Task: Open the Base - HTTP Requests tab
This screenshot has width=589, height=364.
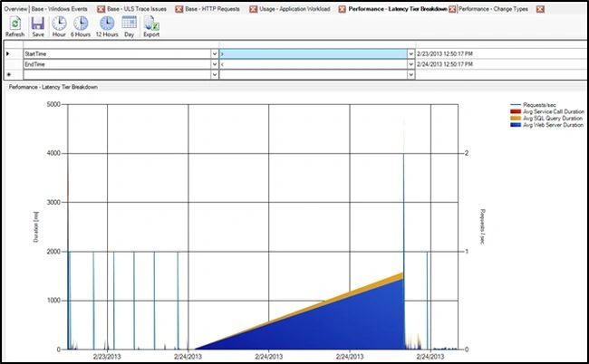Action: pyautogui.click(x=213, y=9)
